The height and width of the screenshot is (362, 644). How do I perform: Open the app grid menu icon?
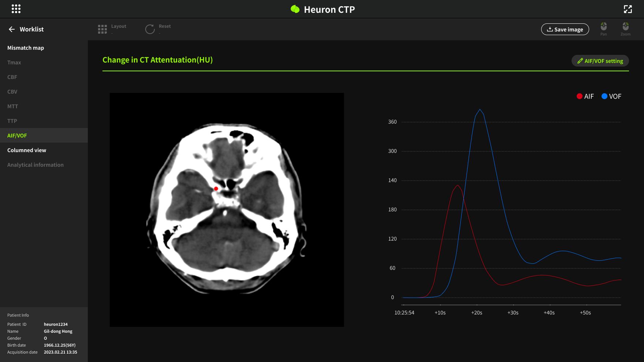16,9
